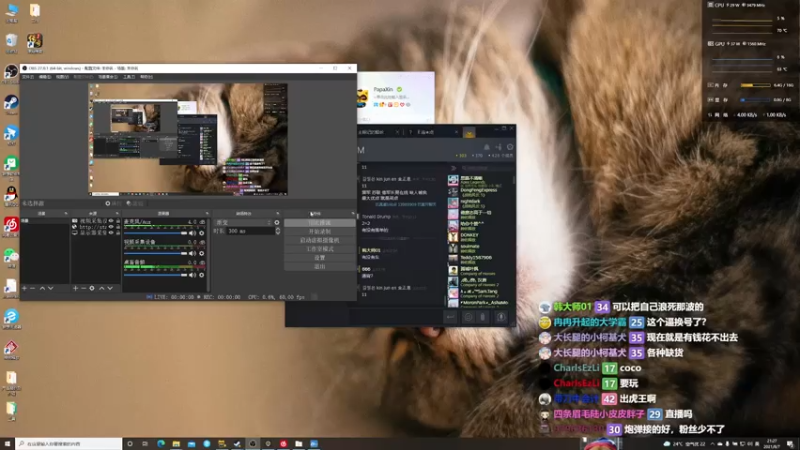Screen dimensions: 800x450
Task: Click add friend icon in Steam chat
Action: tap(498, 147)
